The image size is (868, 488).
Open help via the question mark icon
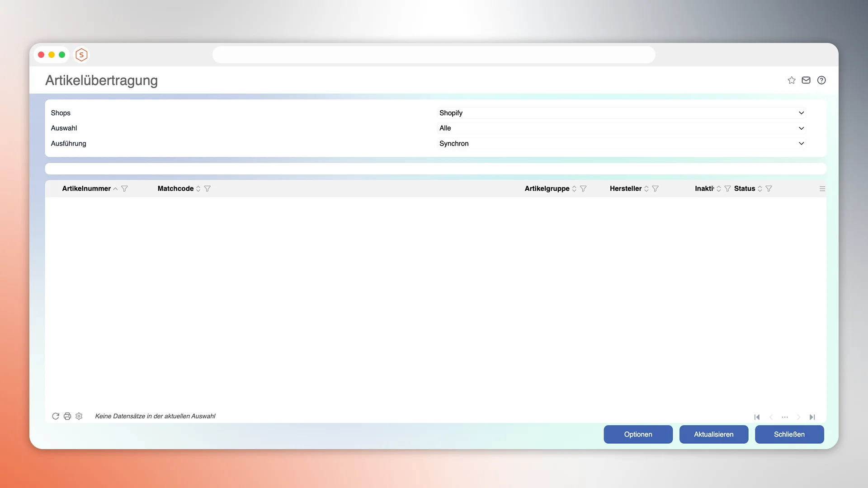pos(821,80)
